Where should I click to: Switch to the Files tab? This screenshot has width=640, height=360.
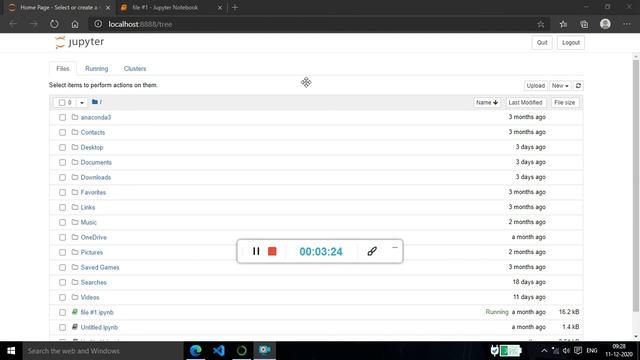pos(62,69)
